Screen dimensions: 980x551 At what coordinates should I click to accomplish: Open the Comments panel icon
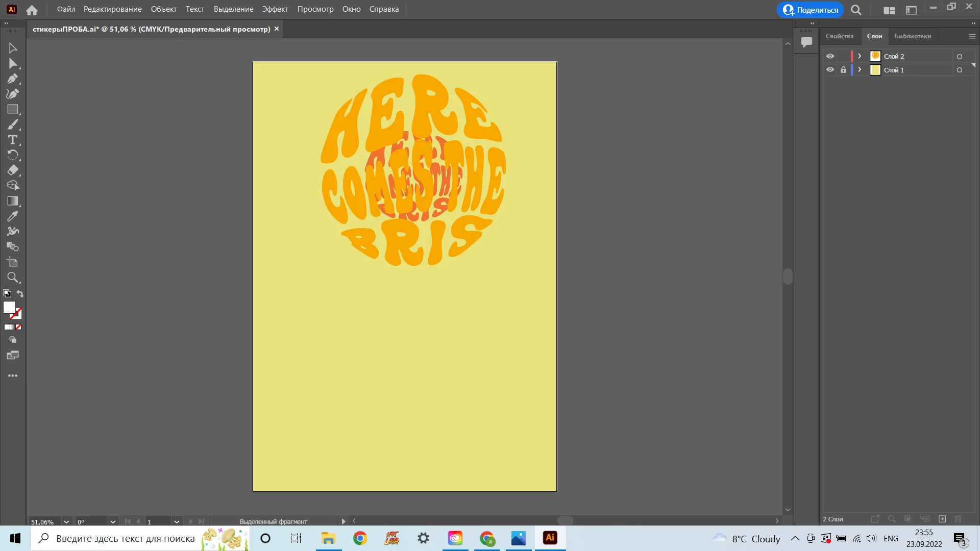806,42
